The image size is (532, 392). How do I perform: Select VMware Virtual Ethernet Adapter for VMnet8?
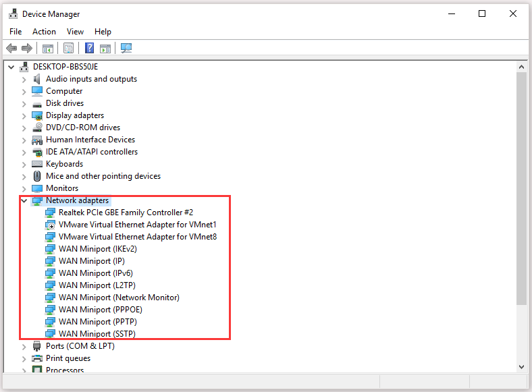tap(138, 237)
